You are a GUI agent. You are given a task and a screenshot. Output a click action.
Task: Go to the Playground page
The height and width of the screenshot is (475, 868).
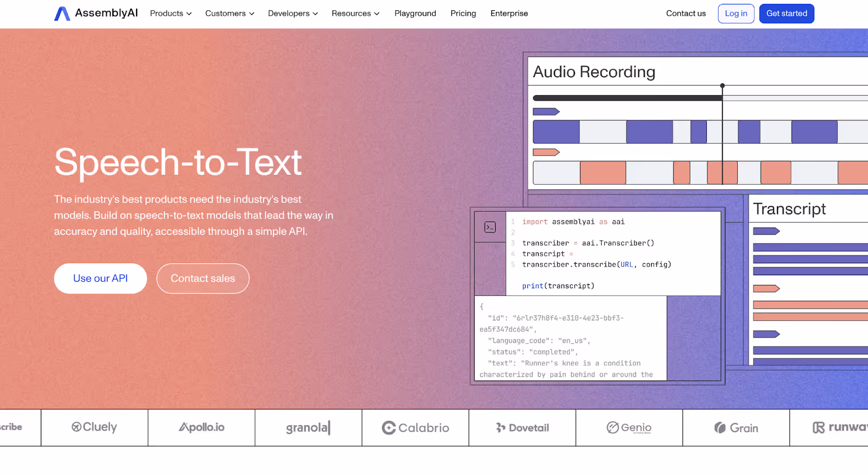[415, 14]
